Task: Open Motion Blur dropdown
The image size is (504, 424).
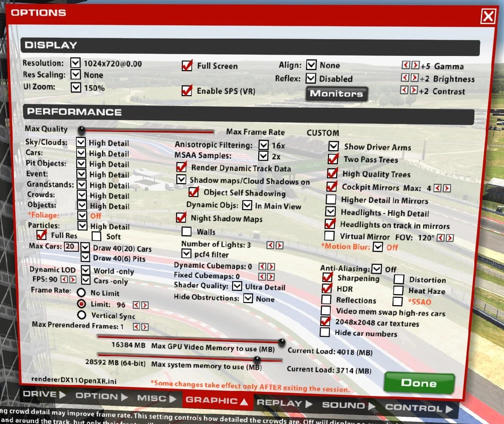Action: point(378,247)
